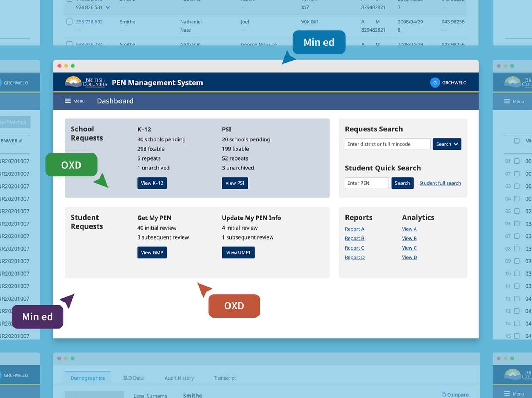
Task: Tick the checkbox in row 01
Action: [x=517, y=161]
